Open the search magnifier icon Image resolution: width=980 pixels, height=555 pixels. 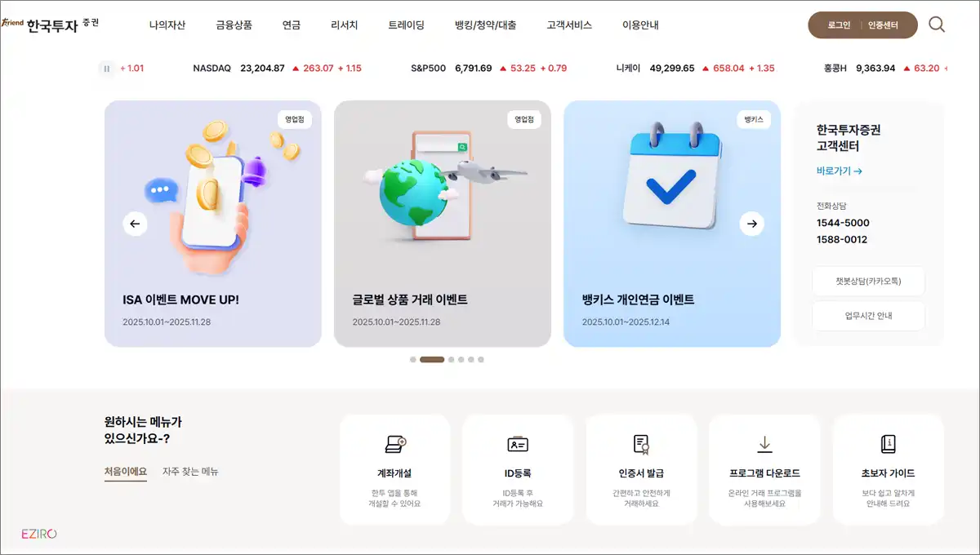pos(937,24)
